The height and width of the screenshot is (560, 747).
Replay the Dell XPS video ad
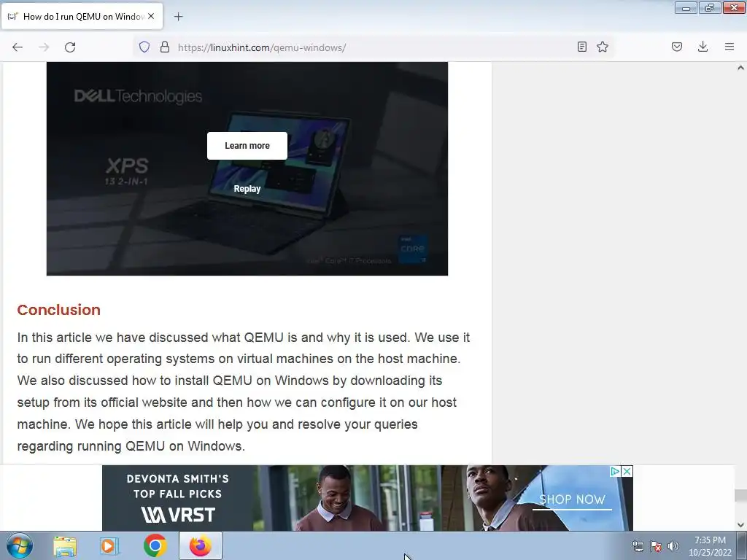tap(247, 189)
